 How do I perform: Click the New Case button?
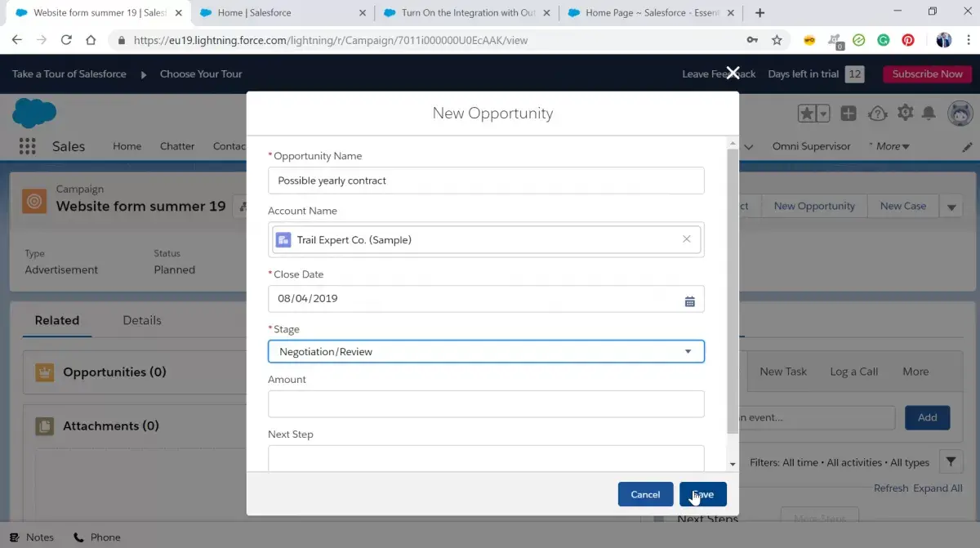click(x=903, y=207)
